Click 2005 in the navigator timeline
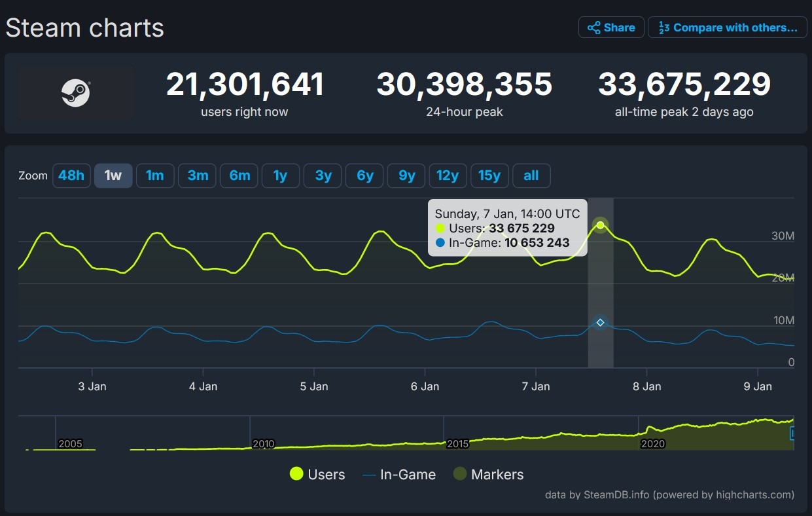The height and width of the screenshot is (516, 812). pos(71,444)
